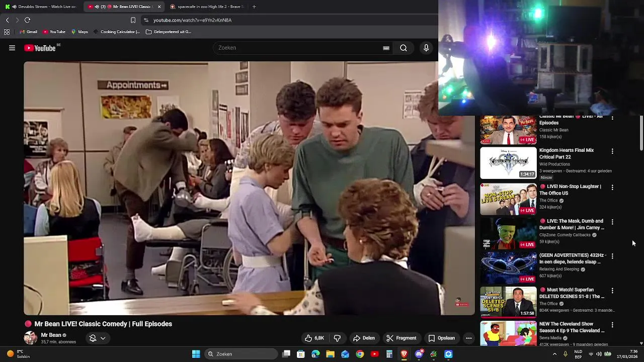Open the YouTube bookmark
The image size is (644, 362).
coord(54,32)
